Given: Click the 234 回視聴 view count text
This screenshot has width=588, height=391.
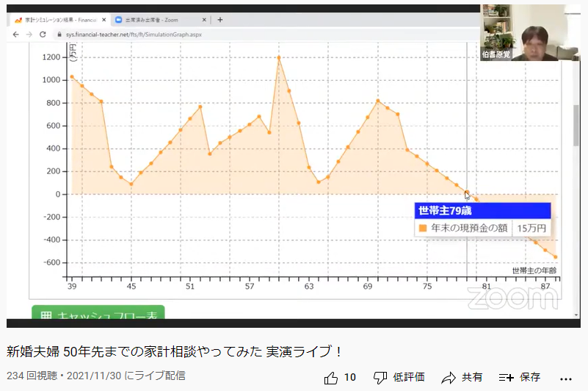Looking at the screenshot, I should click(x=32, y=376).
